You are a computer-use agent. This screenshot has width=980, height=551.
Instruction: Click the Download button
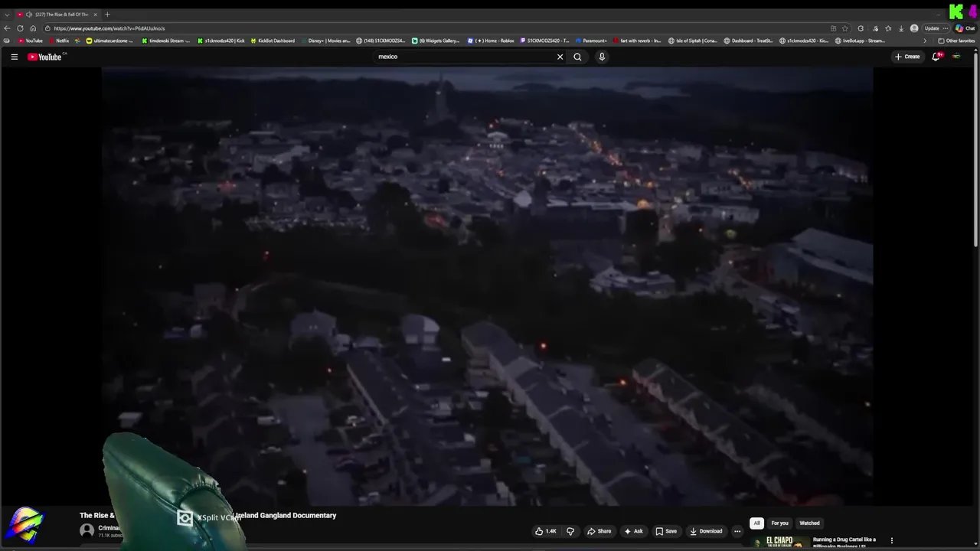706,531
